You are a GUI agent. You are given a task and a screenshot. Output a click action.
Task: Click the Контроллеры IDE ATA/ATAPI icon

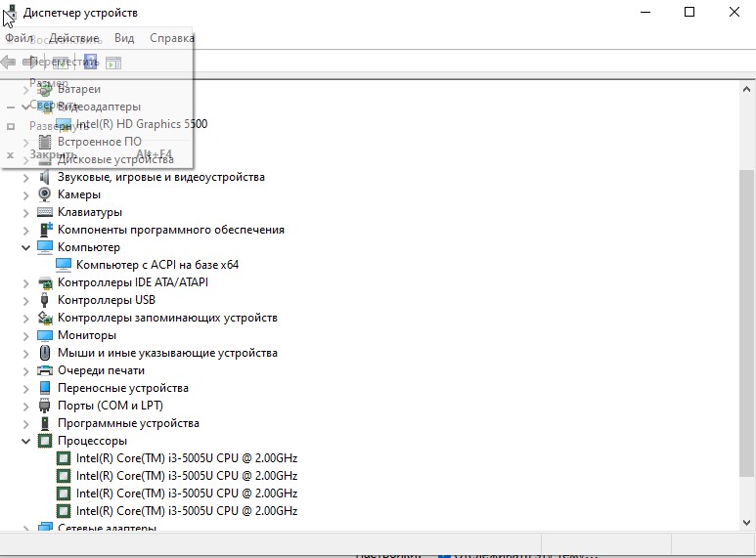45,282
